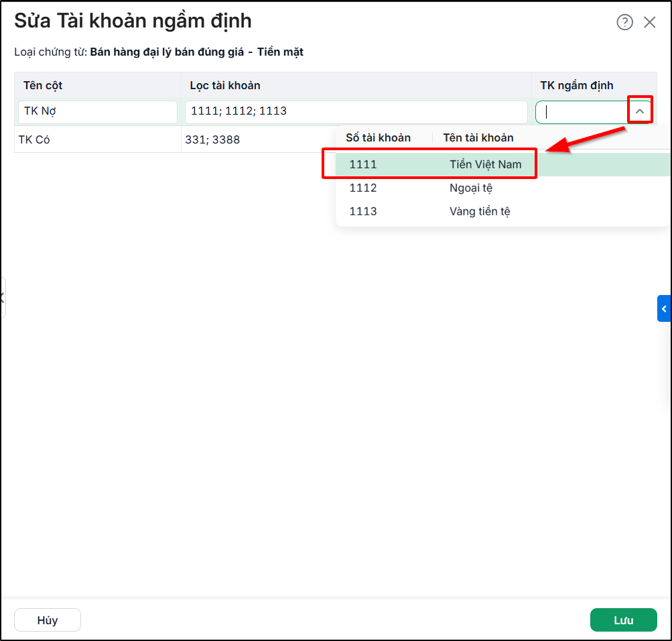This screenshot has width=672, height=641.
Task: Close the Sửa Tài khoản ngầm định dialog
Action: pyautogui.click(x=650, y=22)
